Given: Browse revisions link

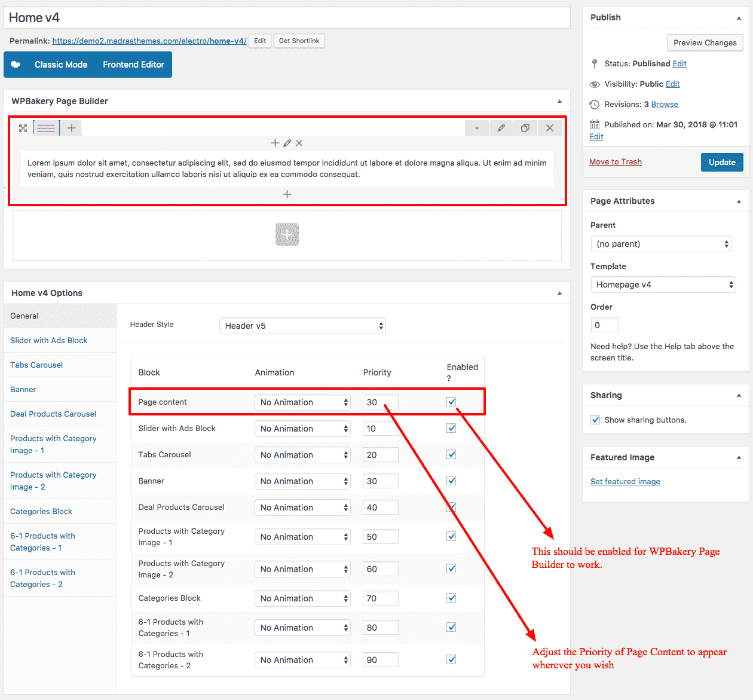Looking at the screenshot, I should point(665,104).
